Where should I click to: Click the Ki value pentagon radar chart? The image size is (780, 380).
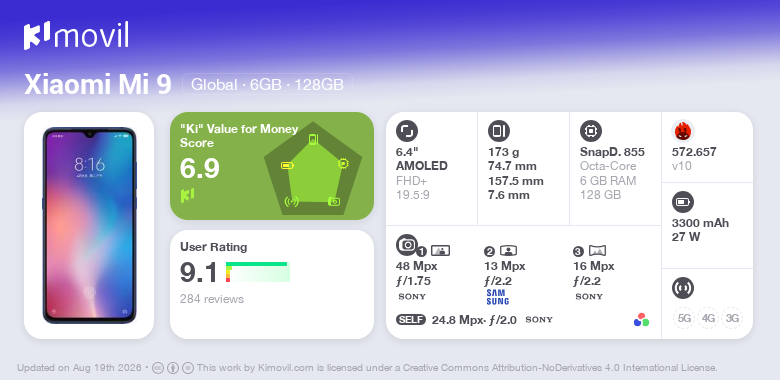pyautogui.click(x=313, y=169)
